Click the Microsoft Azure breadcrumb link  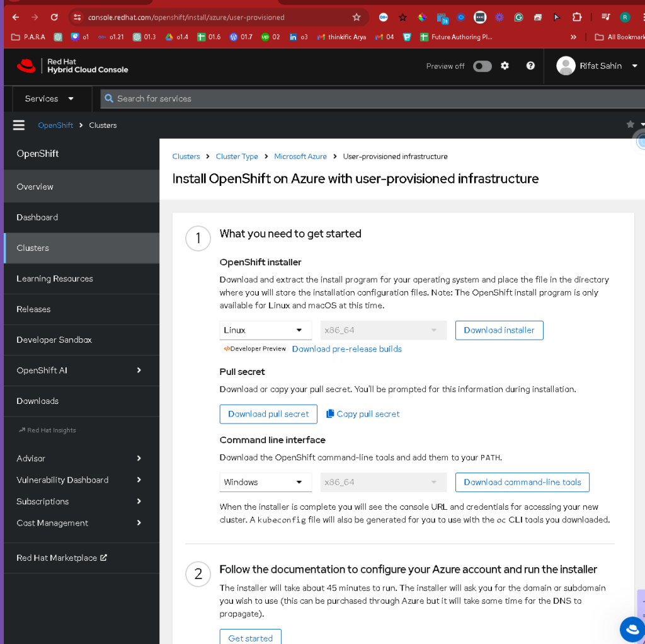(x=300, y=156)
